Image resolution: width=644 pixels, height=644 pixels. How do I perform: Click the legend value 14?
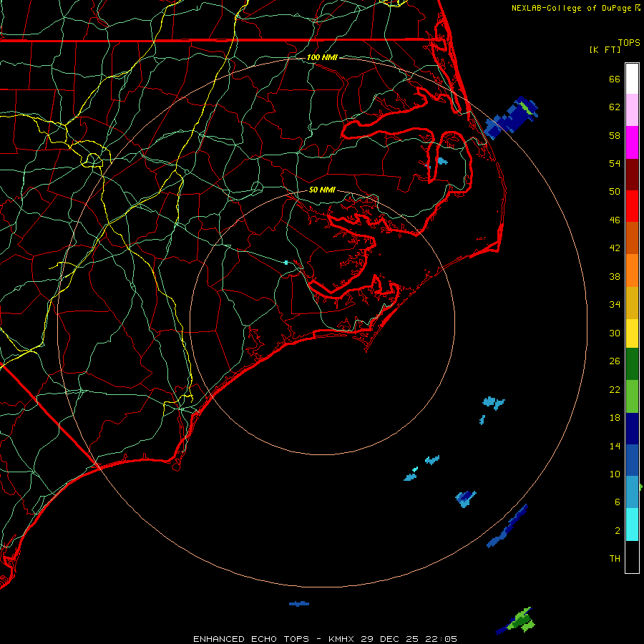coord(615,446)
